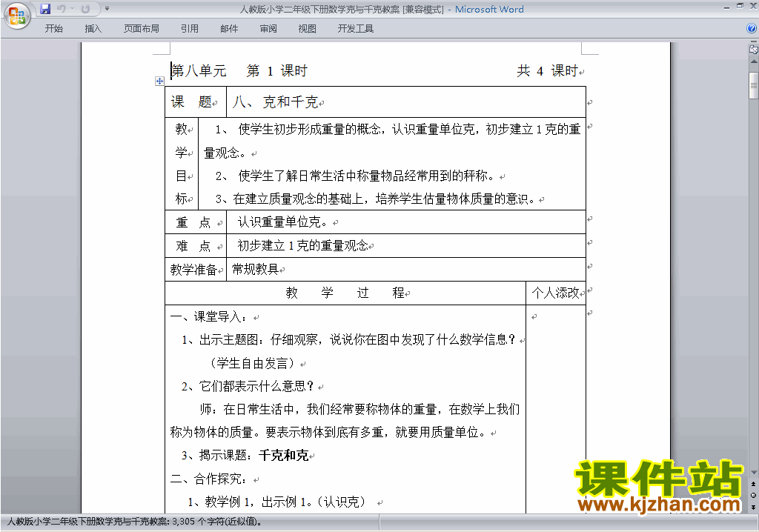Image resolution: width=759 pixels, height=532 pixels.
Task: Switch to the 审阅 tab
Action: point(268,29)
